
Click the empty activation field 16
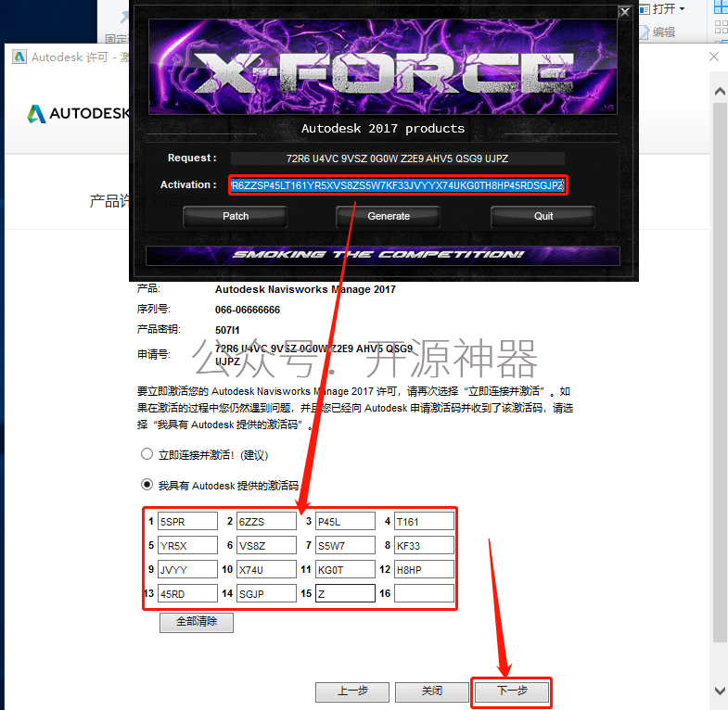(424, 593)
